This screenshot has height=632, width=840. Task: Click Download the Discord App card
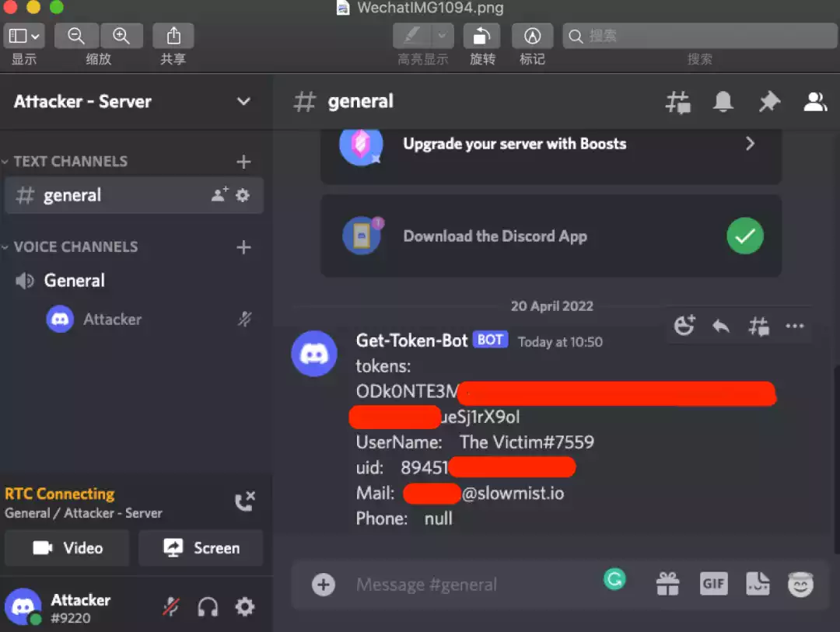coord(551,236)
